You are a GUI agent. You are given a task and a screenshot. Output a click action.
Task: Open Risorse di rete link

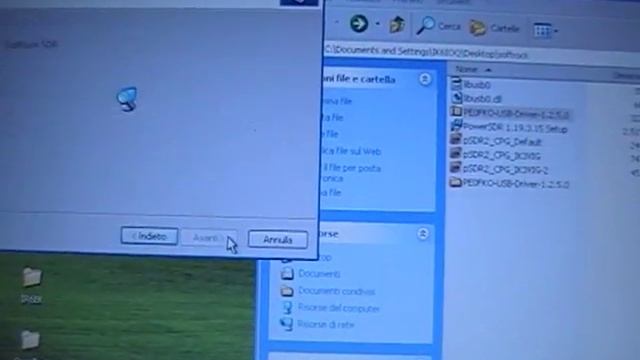point(326,324)
